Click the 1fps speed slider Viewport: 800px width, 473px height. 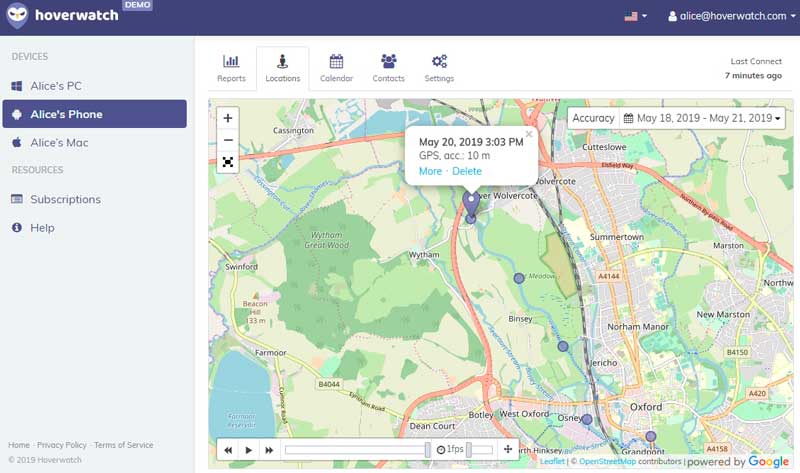(x=480, y=450)
